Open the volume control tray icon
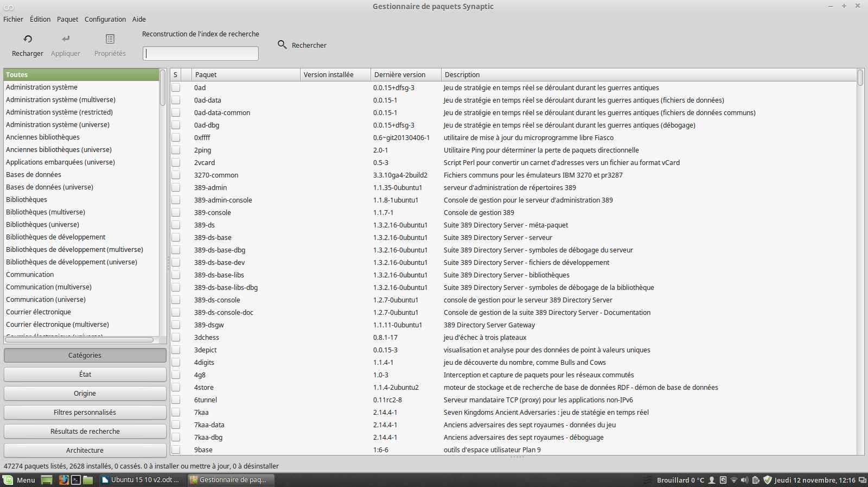 744,480
